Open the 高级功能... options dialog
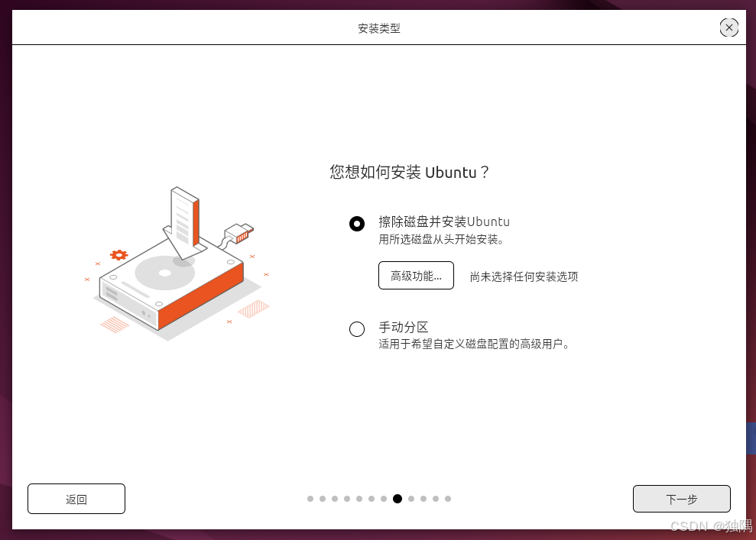756x540 pixels. (x=416, y=276)
